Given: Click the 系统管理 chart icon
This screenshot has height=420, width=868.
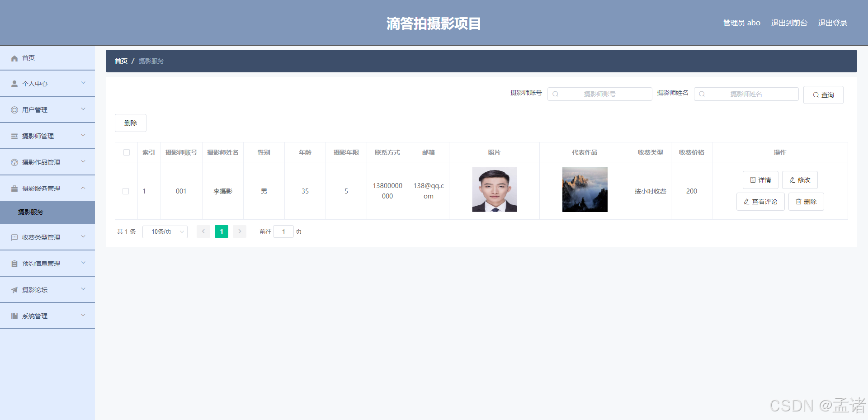Looking at the screenshot, I should point(14,316).
